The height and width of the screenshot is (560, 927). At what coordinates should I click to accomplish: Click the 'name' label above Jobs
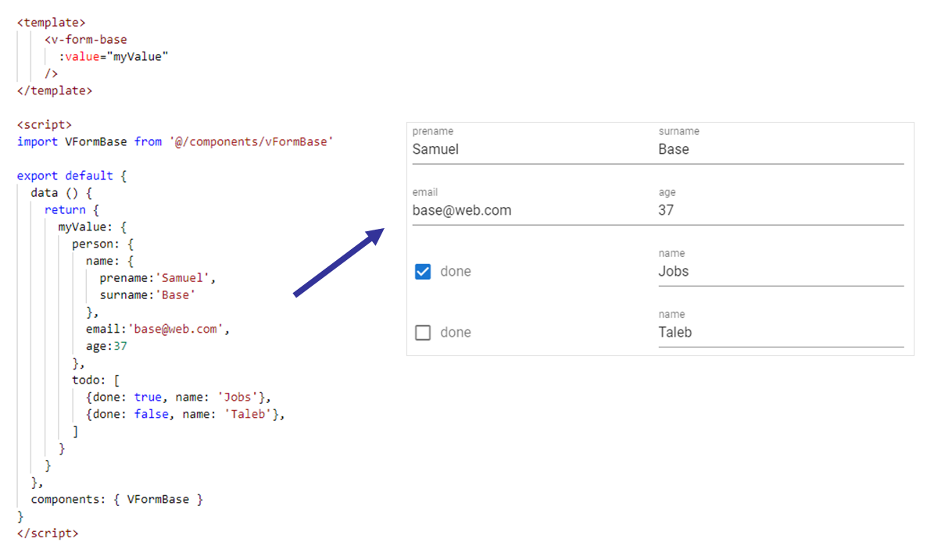point(671,253)
